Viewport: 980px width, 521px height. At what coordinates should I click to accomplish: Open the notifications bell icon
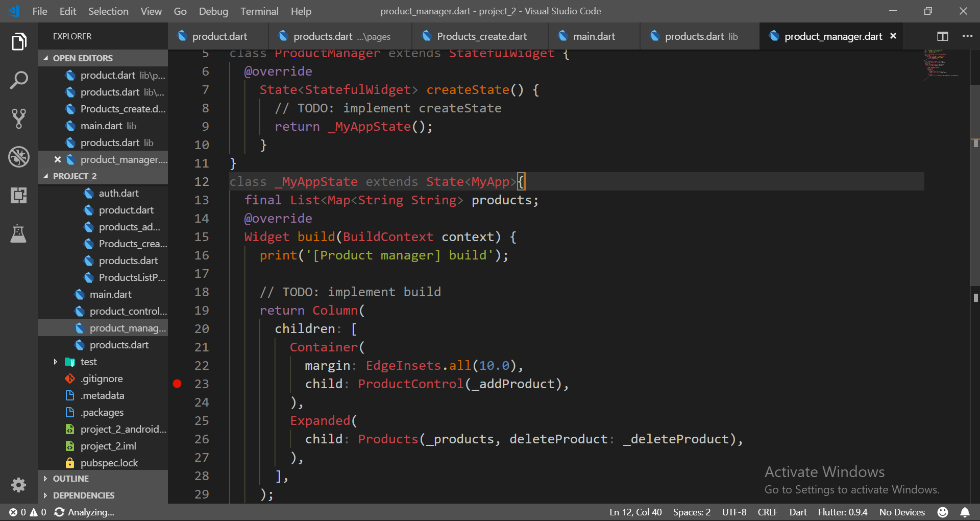[x=965, y=512]
